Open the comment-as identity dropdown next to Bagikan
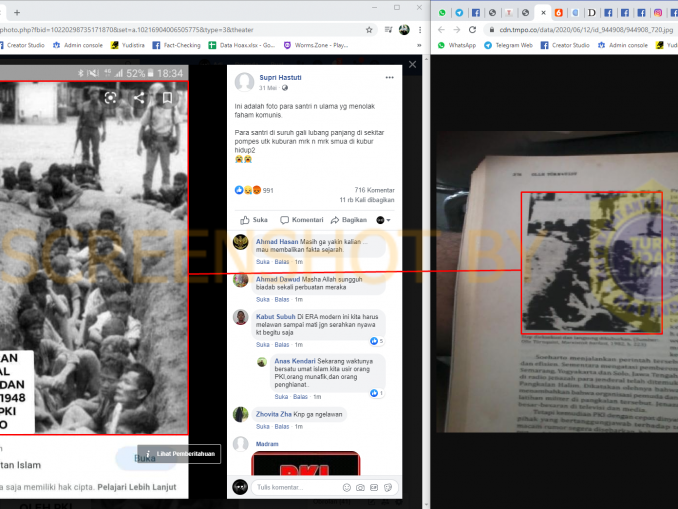The width and height of the screenshot is (678, 509). tap(383, 220)
